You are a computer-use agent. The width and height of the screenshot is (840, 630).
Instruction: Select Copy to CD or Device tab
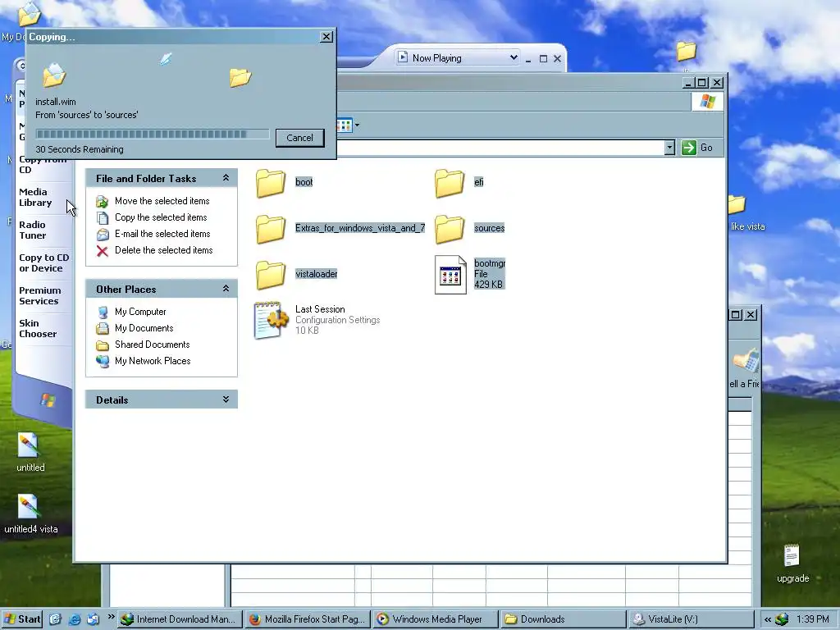pos(44,262)
